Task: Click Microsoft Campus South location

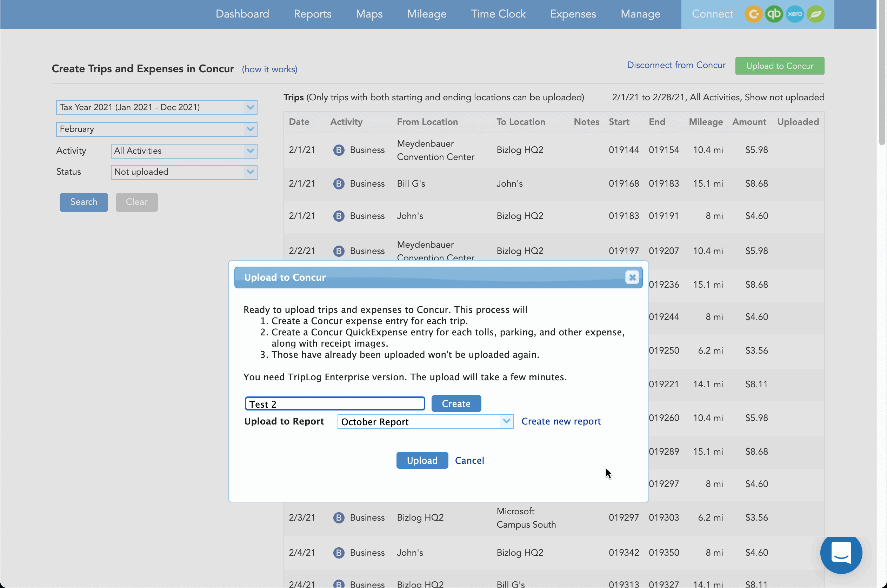Action: point(526,518)
